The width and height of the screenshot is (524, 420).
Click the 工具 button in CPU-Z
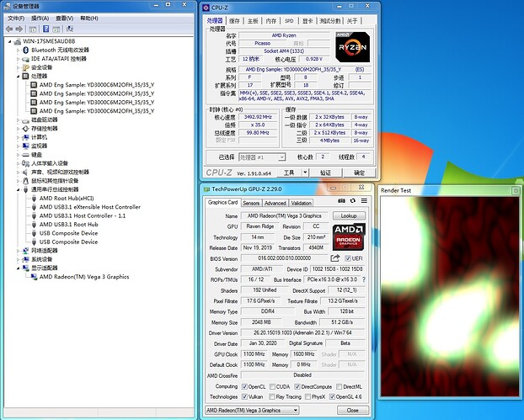point(289,173)
